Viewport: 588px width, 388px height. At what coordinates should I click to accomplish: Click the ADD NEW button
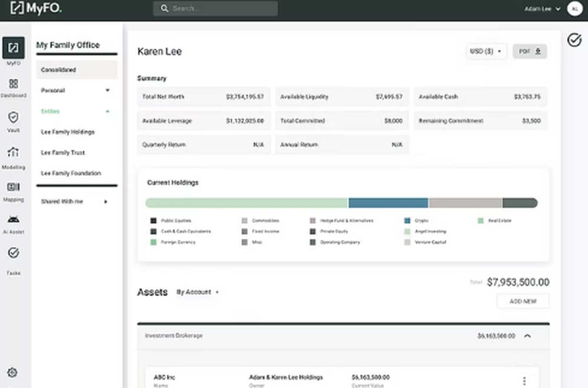tap(523, 301)
